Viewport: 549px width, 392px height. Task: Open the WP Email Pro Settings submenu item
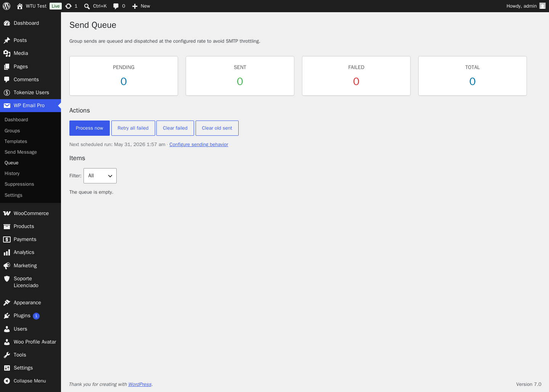13,195
